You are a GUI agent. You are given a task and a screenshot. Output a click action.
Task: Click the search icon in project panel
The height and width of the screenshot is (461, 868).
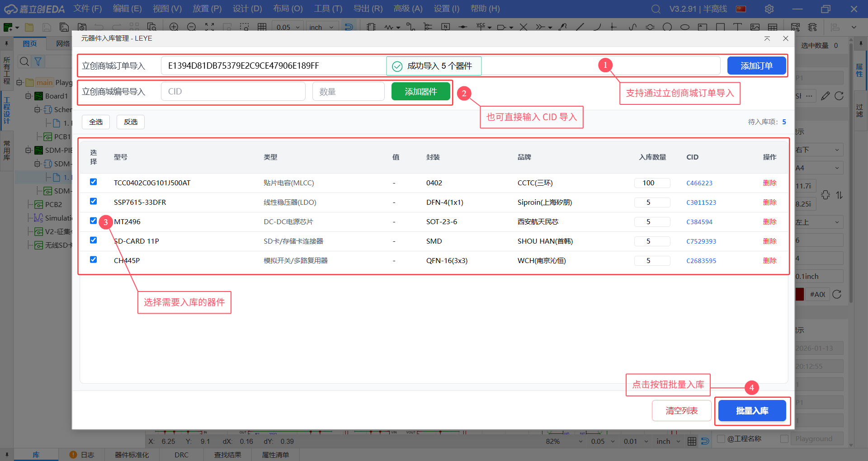pos(24,61)
